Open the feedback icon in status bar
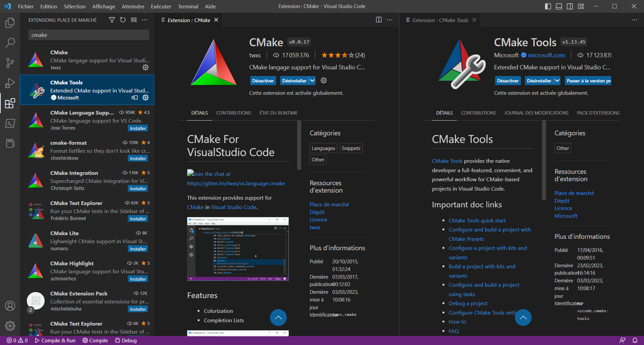Image resolution: width=644 pixels, height=345 pixels. (622, 340)
